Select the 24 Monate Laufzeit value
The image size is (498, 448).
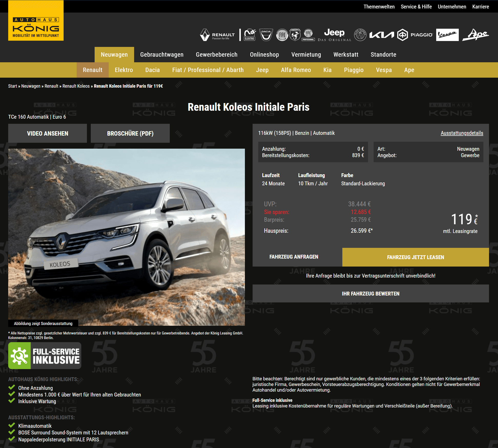[273, 184]
